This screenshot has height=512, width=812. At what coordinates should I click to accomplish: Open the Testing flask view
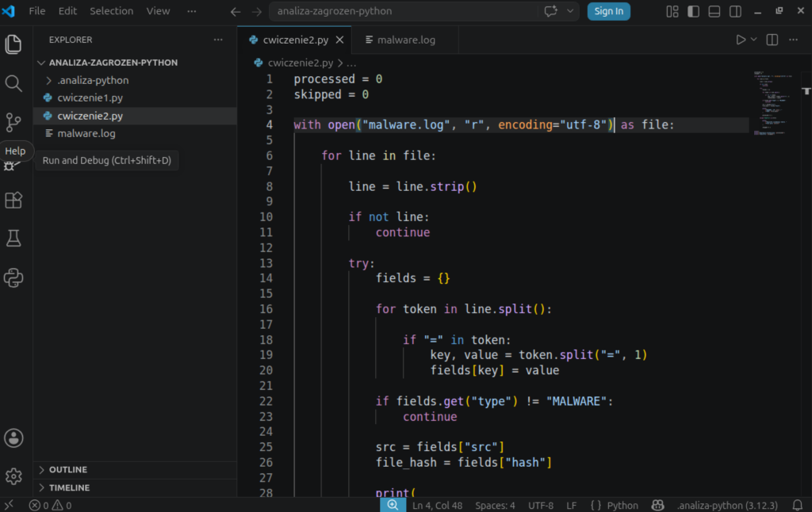[13, 239]
